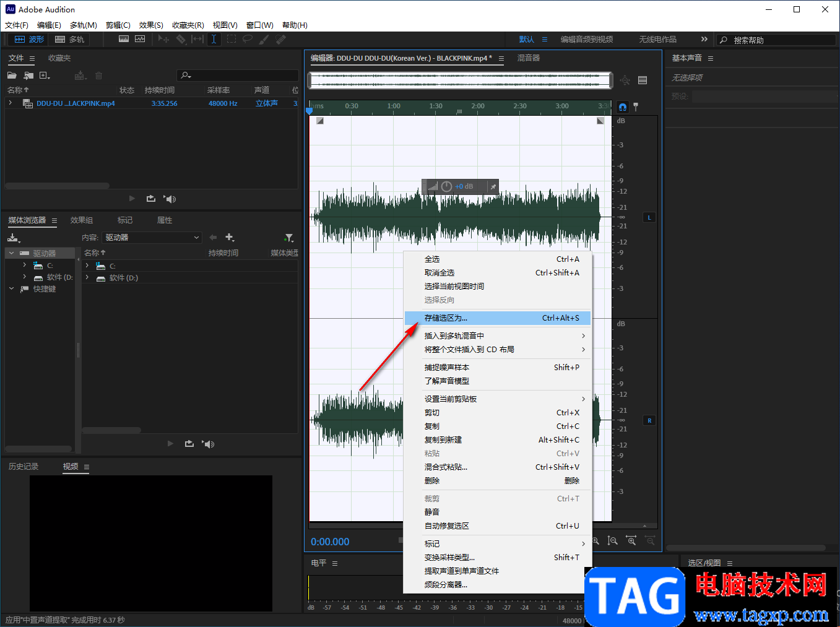Switch to the 标记 tab
840x627 pixels.
pos(125,220)
